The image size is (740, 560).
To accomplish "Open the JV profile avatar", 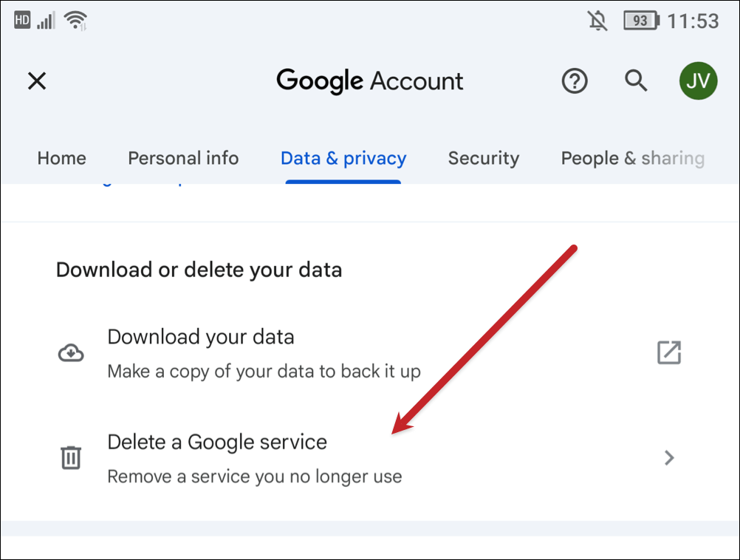I will pos(698,81).
